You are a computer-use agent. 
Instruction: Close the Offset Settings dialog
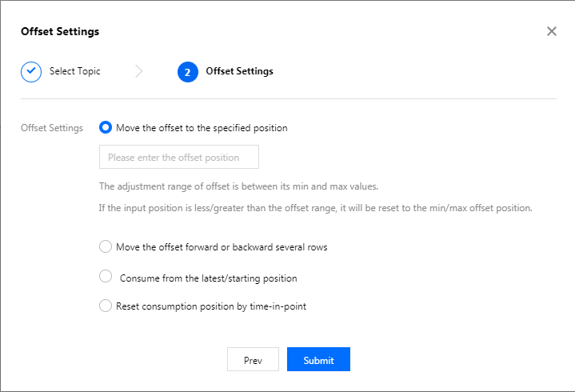pyautogui.click(x=552, y=31)
